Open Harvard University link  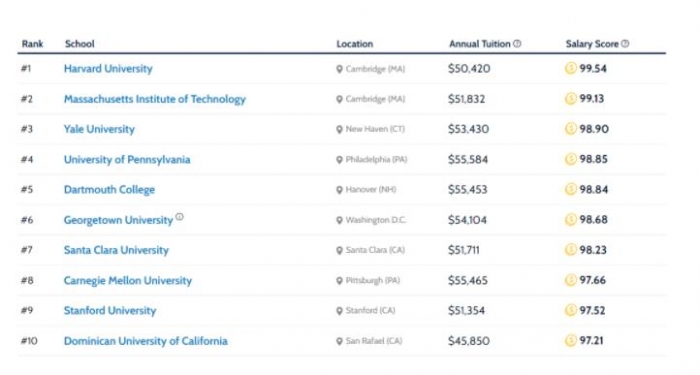108,69
